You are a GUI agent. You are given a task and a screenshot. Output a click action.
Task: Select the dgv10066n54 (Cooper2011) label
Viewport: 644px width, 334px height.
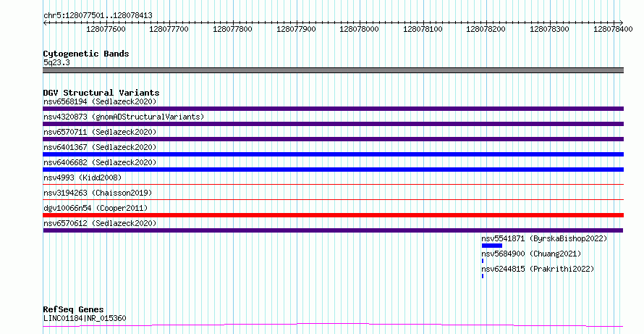pyautogui.click(x=96, y=208)
